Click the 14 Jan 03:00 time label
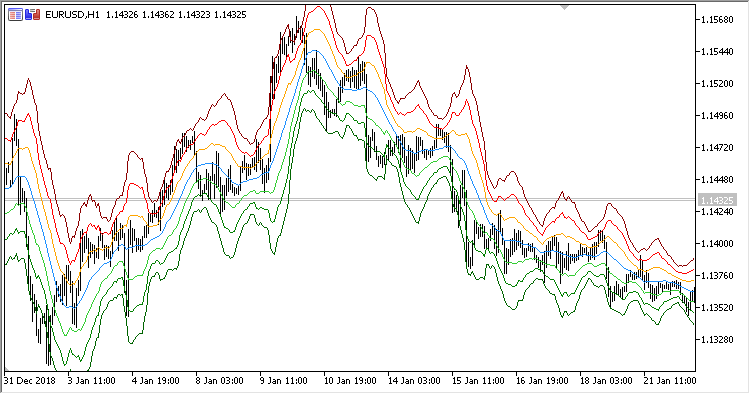This screenshot has height=394, width=750. [x=414, y=381]
